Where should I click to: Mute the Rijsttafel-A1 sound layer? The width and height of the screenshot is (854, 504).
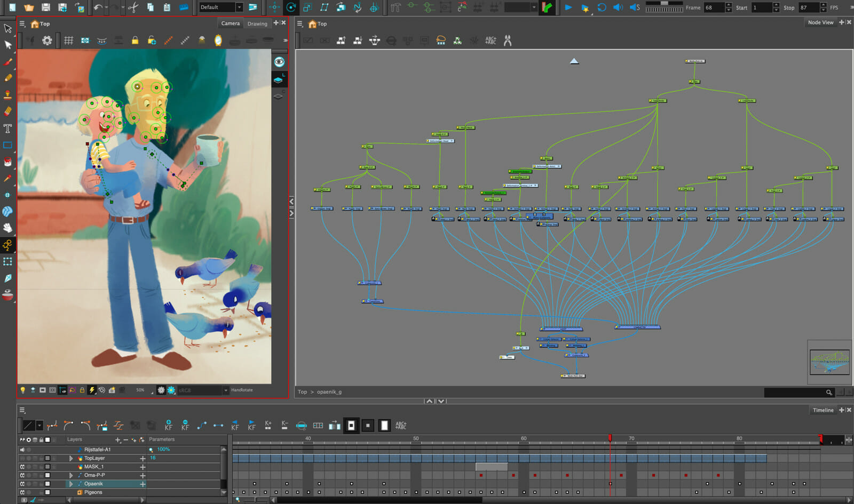(x=22, y=450)
